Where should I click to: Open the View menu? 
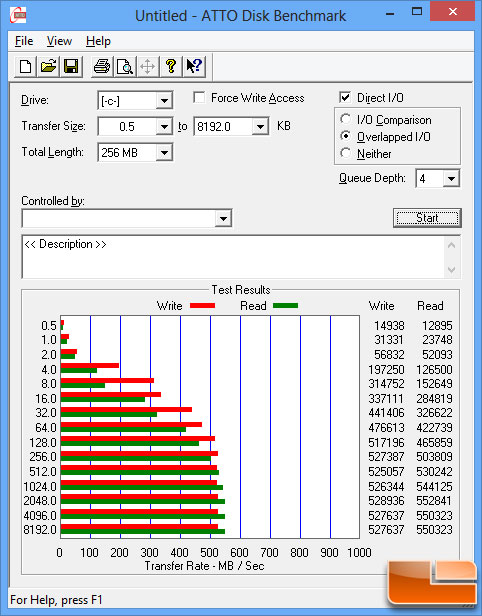click(x=59, y=41)
